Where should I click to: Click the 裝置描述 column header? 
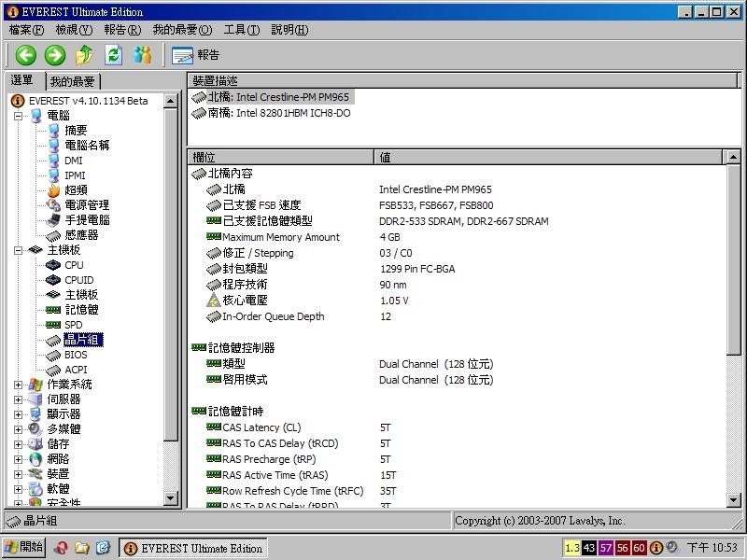coord(463,81)
